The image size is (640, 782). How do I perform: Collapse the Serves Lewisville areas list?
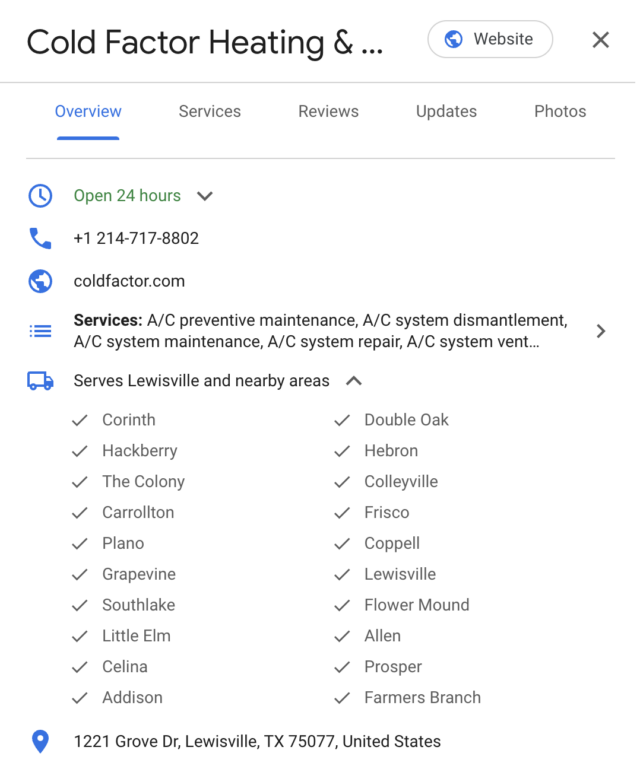coord(353,381)
